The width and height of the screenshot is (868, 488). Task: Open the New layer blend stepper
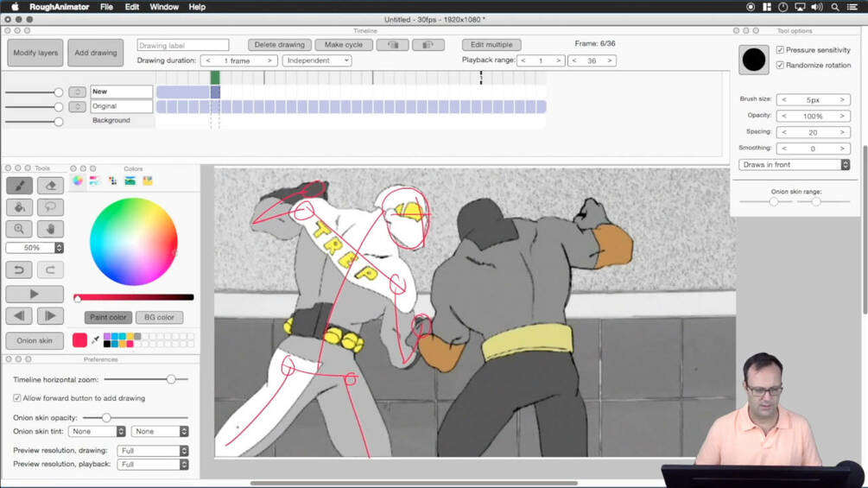(77, 92)
